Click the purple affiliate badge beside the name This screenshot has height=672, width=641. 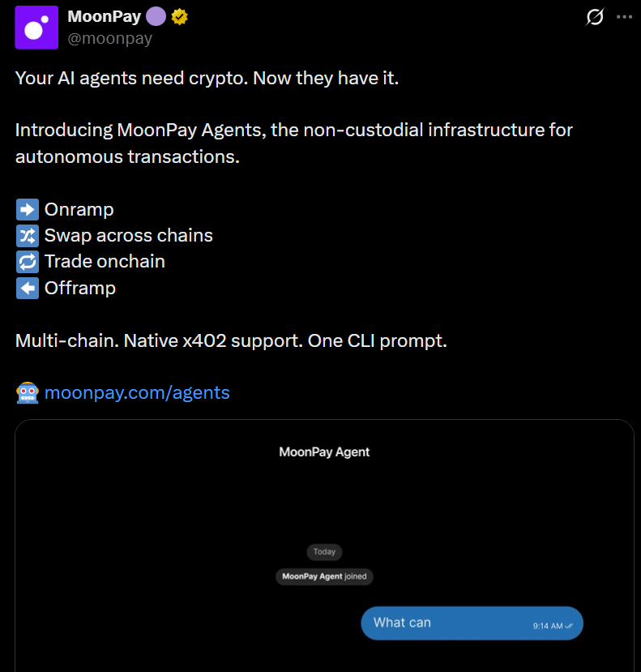(x=155, y=15)
